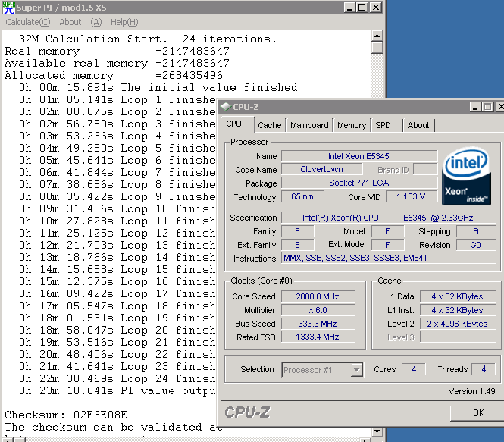504x442 pixels.
Task: Click the Threads value '4'
Action: 484,369
